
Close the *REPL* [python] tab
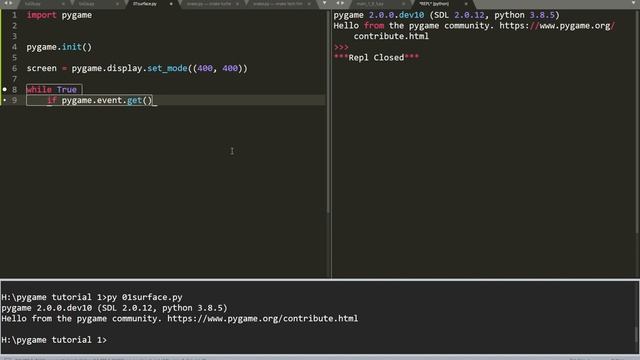(466, 4)
